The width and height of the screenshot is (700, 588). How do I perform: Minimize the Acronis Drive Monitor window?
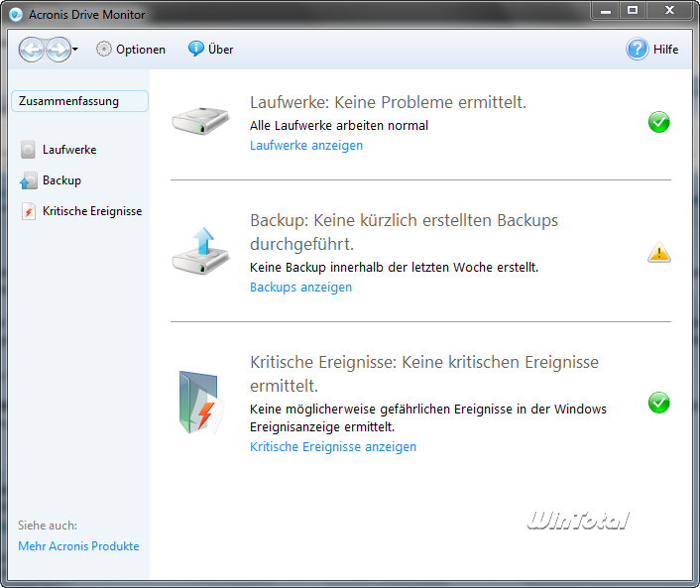pyautogui.click(x=606, y=11)
